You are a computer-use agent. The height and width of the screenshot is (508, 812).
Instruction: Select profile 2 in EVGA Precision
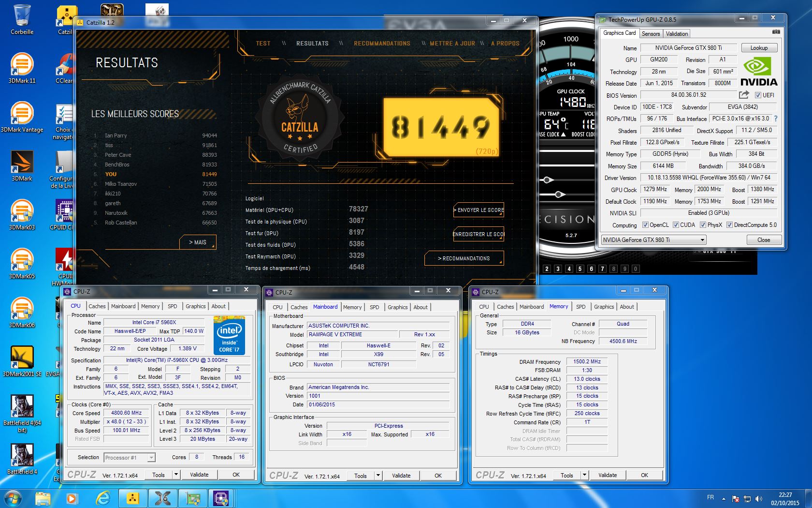pos(547,269)
